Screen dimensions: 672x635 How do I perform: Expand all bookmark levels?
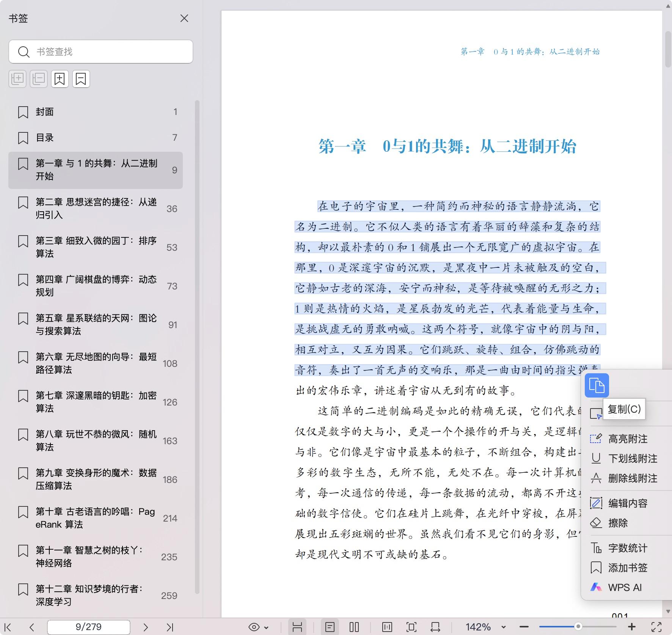tap(17, 79)
